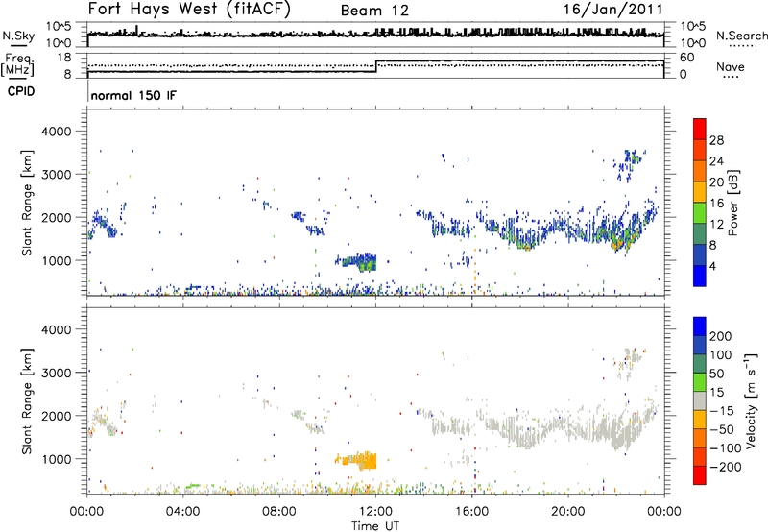768x532 pixels.
Task: Click the 'Beam 12' label
Action: tap(374, 11)
